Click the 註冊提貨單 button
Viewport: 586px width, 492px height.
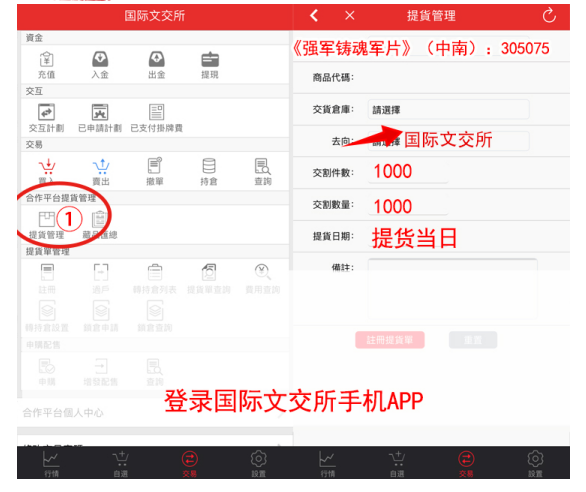click(390, 340)
